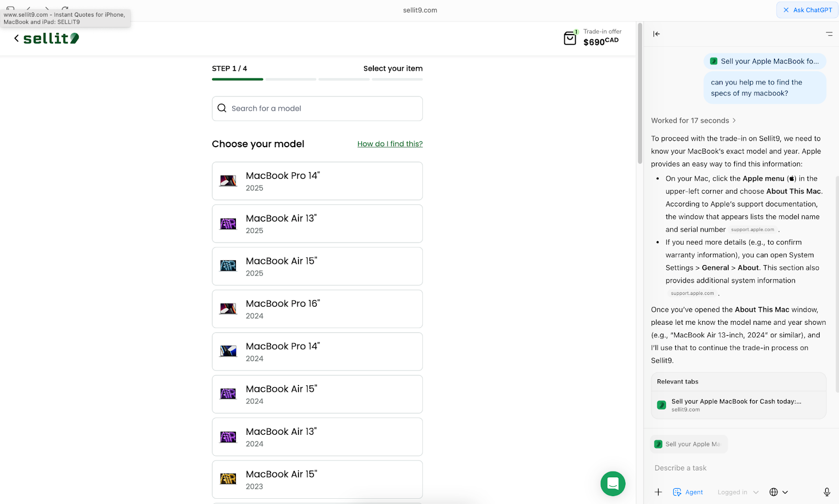This screenshot has height=504, width=839.
Task: Click the 'STEP 1 / 4' label
Action: pos(230,69)
